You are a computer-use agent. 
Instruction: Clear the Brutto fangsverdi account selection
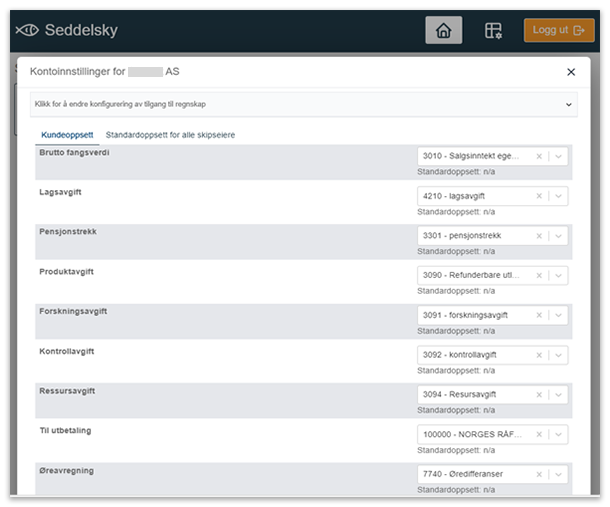point(540,156)
